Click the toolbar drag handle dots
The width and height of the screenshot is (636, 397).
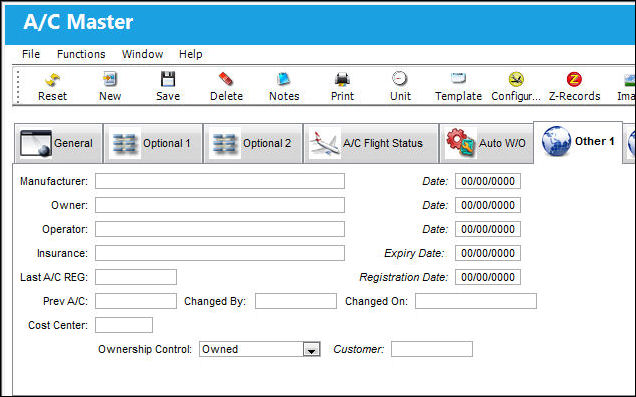pyautogui.click(x=18, y=86)
